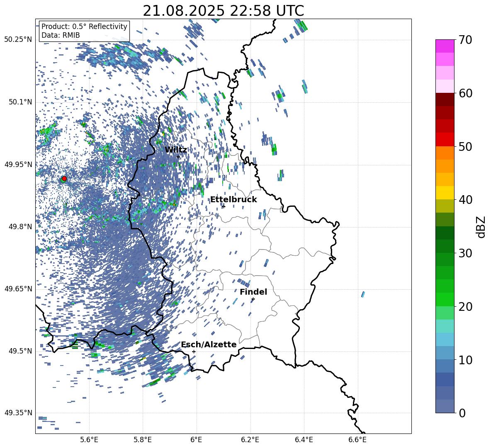Screen dimensions: 491x448
Task: Click the Esch/Alzette city label
Action: click(209, 344)
